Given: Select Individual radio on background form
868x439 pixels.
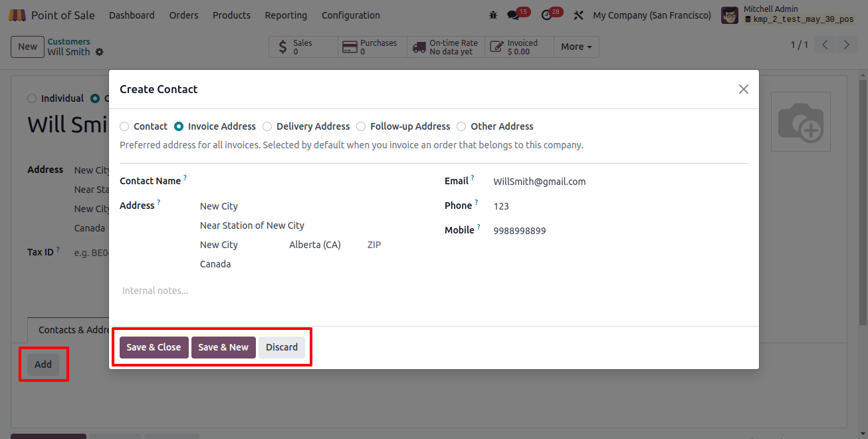Looking at the screenshot, I should pos(32,98).
